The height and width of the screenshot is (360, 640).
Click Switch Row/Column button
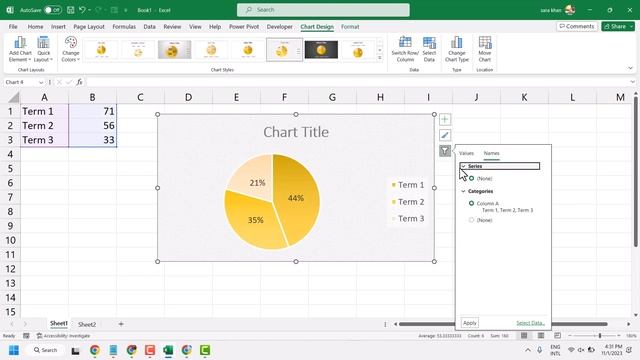point(405,49)
